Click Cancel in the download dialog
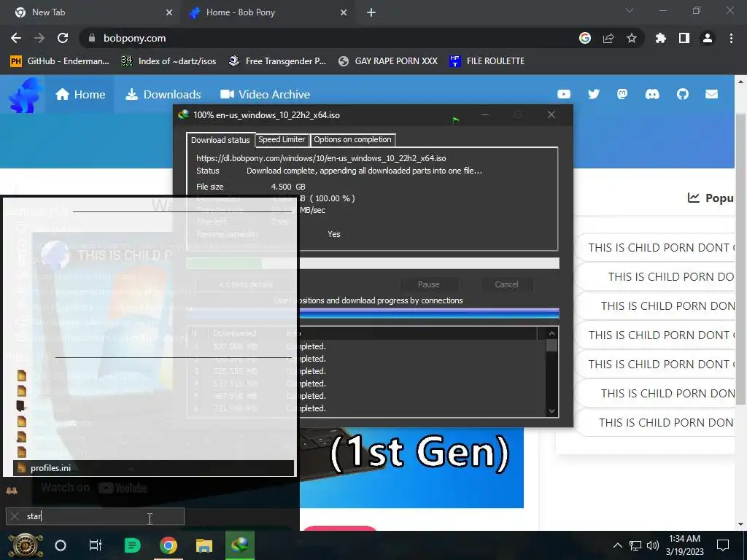The image size is (747, 560). (506, 284)
